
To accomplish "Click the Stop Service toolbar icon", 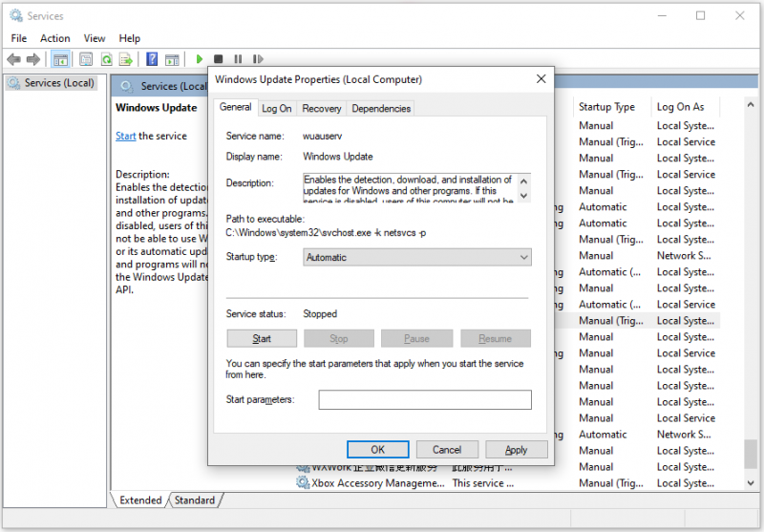I will click(219, 59).
